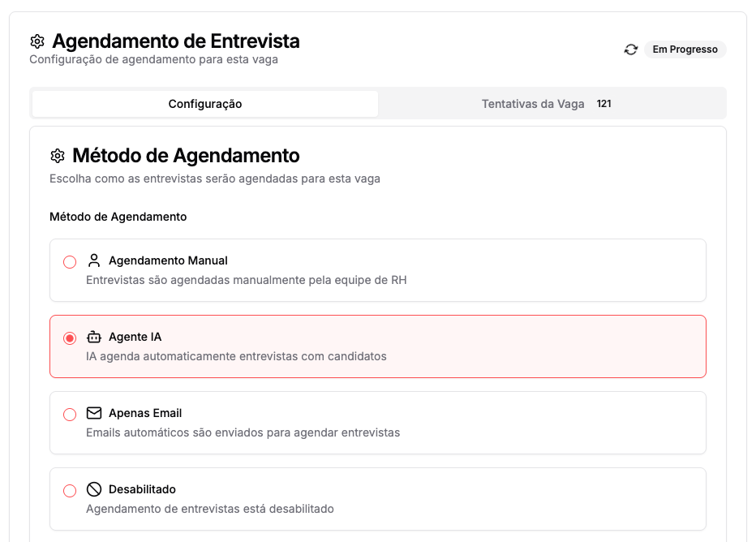Click the Desabilitado option card

[378, 497]
